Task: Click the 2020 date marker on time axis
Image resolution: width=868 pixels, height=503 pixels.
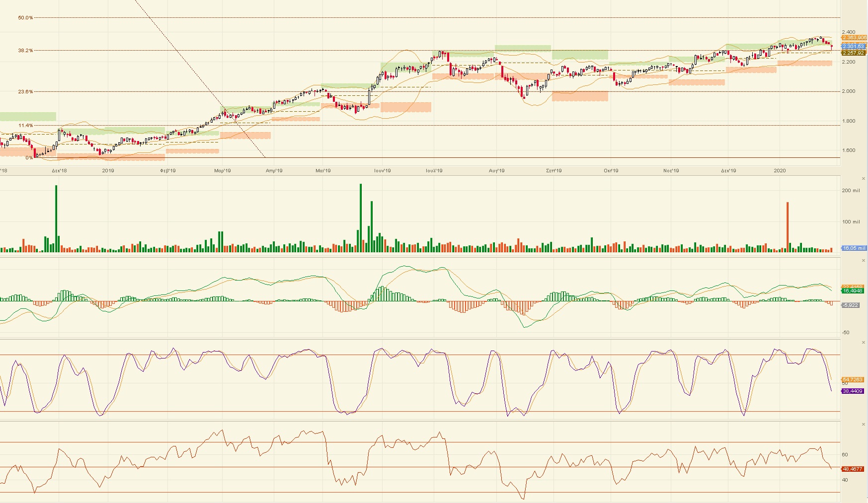Action: click(780, 170)
